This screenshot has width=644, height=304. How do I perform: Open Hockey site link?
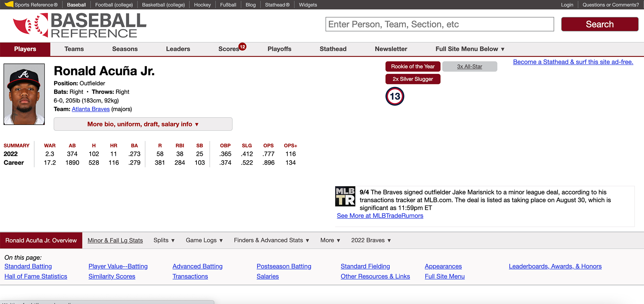pyautogui.click(x=202, y=5)
